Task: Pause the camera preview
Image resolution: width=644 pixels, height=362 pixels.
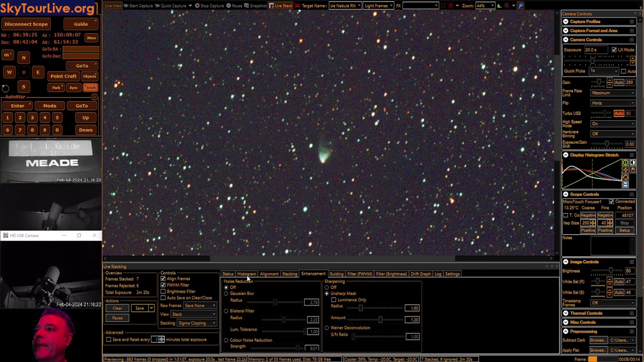Action: [x=234, y=6]
